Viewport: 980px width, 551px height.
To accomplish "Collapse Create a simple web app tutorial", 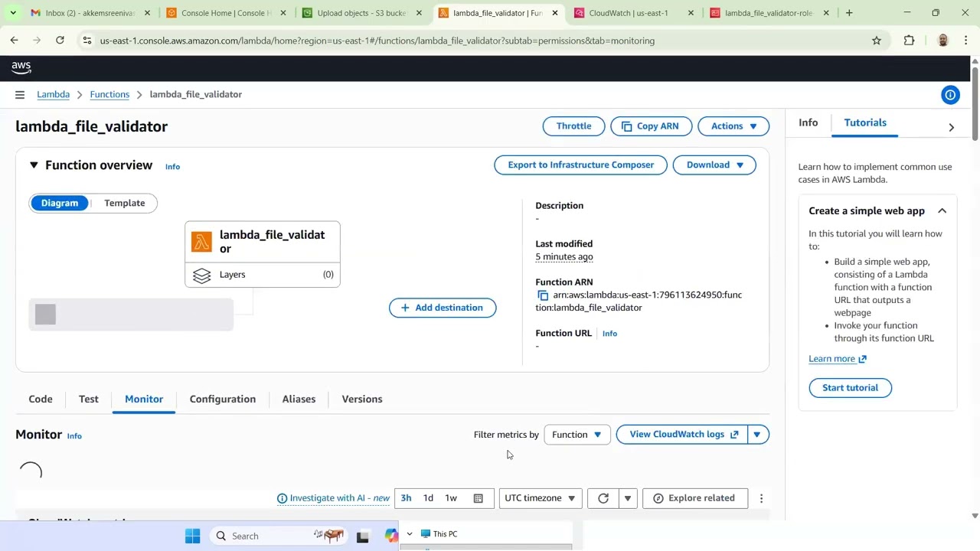I will pos(942,211).
